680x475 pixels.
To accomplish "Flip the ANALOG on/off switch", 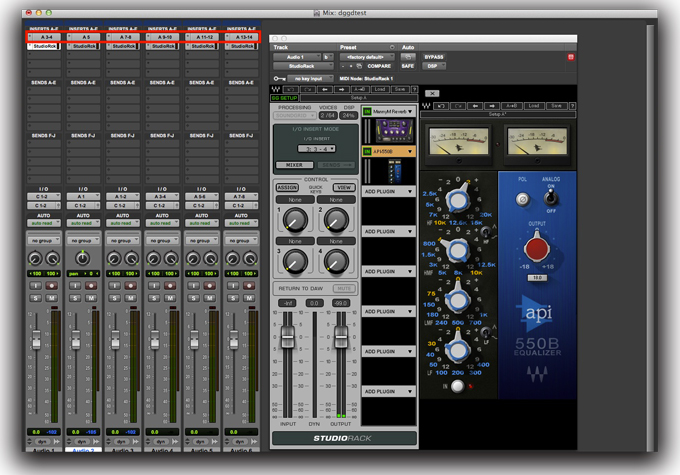I will point(551,199).
